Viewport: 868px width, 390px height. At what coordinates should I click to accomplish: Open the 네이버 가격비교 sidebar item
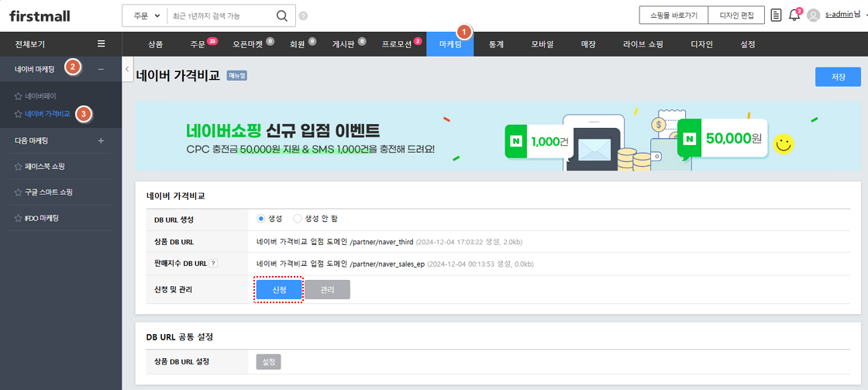(47, 114)
